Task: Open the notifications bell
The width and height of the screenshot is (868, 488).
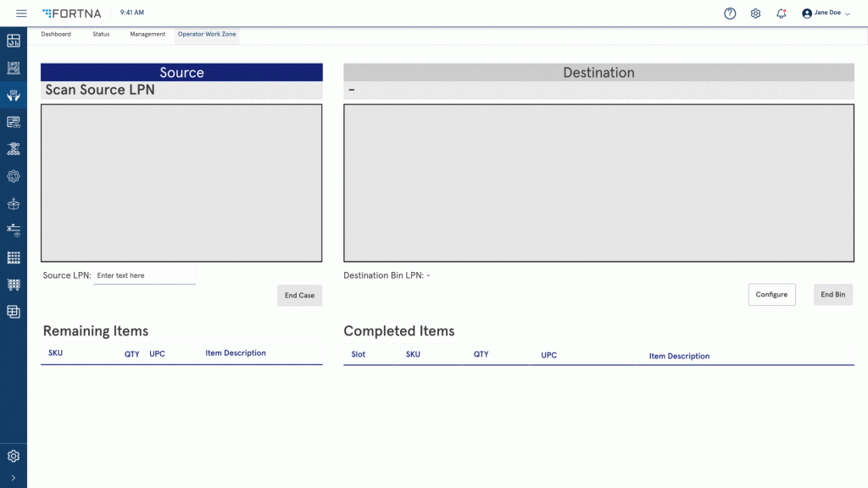Action: coord(781,14)
